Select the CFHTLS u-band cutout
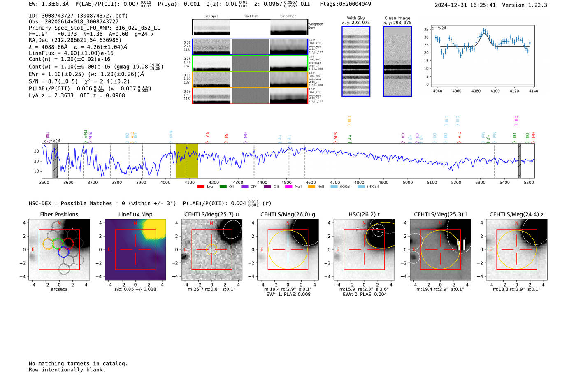The height and width of the screenshot is (392, 576). tap(211, 250)
